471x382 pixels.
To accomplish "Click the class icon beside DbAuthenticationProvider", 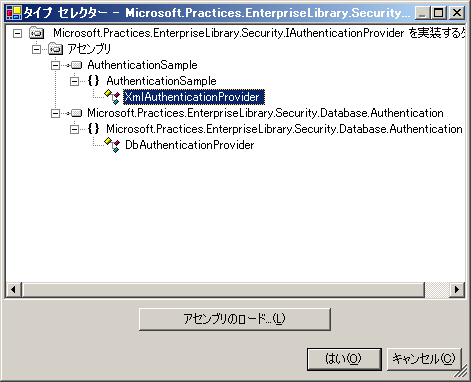I will pyautogui.click(x=112, y=145).
